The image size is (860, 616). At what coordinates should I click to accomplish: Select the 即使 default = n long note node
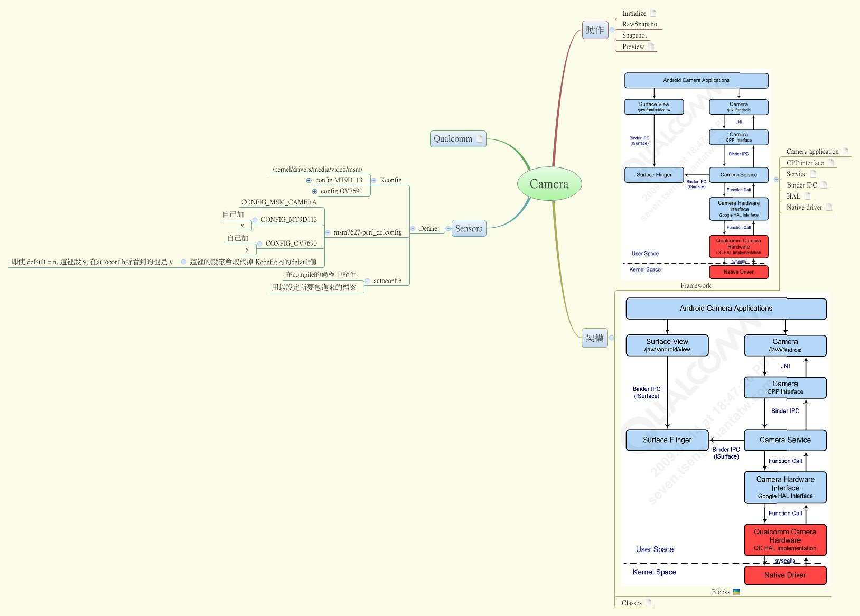[92, 262]
